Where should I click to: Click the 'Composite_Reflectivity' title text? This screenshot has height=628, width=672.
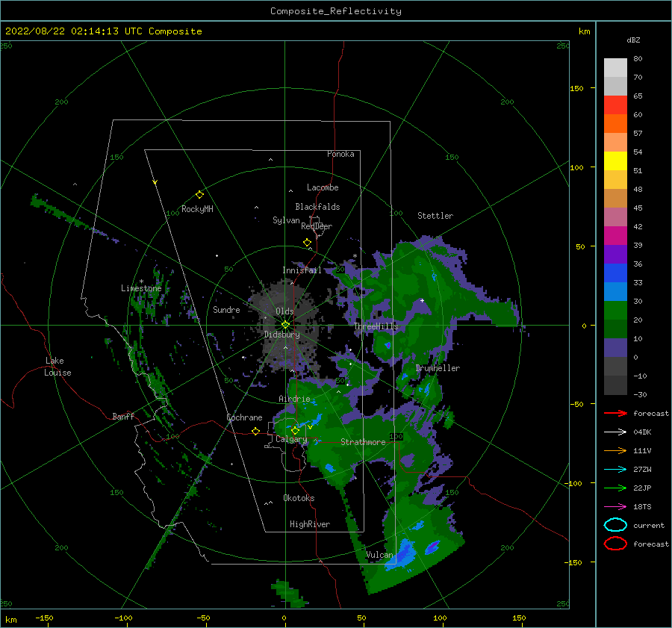coord(336,11)
